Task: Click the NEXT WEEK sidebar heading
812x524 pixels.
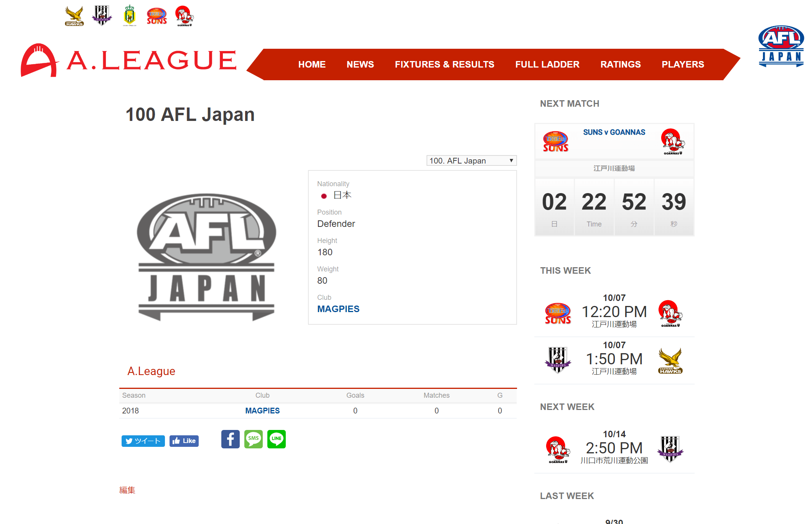Action: [567, 407]
